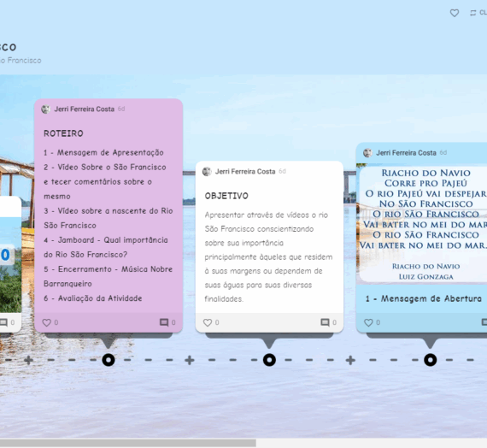
Task: Click the OBJETIVO heading
Action: (226, 196)
